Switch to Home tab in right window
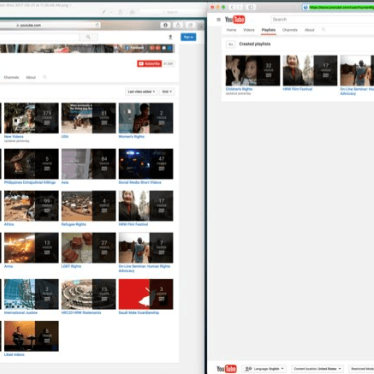This screenshot has height=374, width=374. click(231, 30)
